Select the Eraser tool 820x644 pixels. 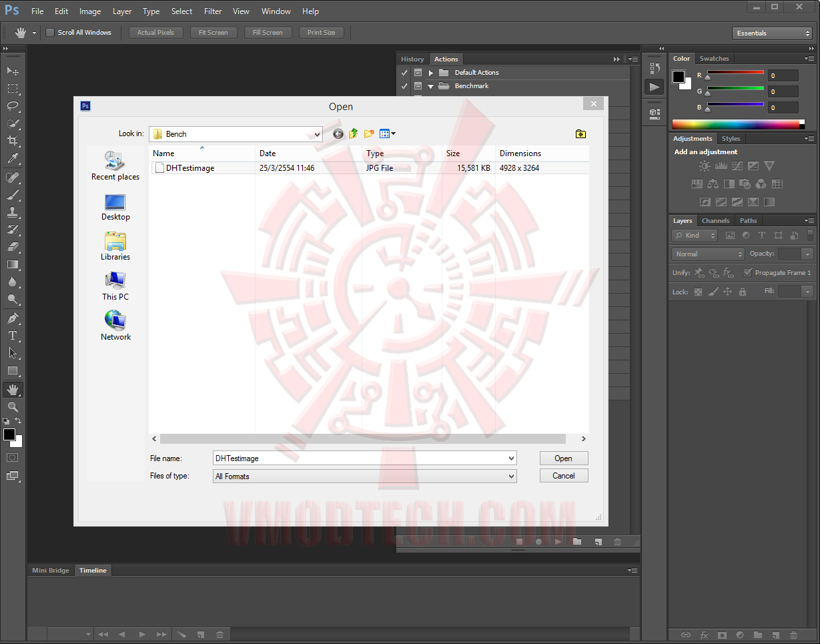(x=13, y=247)
